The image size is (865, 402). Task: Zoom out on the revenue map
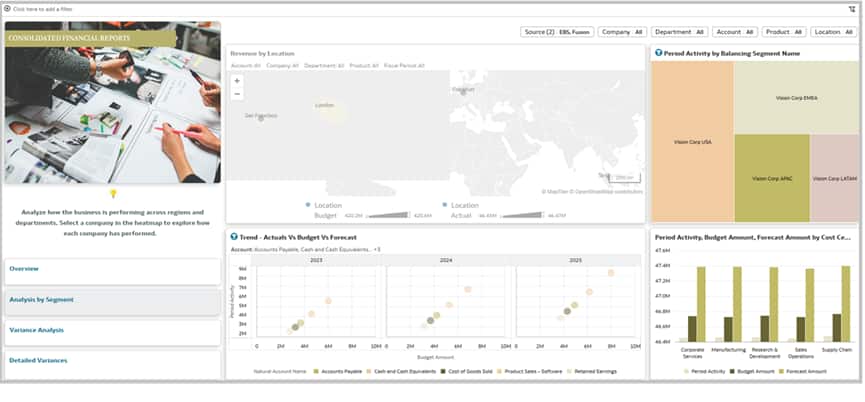tap(237, 94)
